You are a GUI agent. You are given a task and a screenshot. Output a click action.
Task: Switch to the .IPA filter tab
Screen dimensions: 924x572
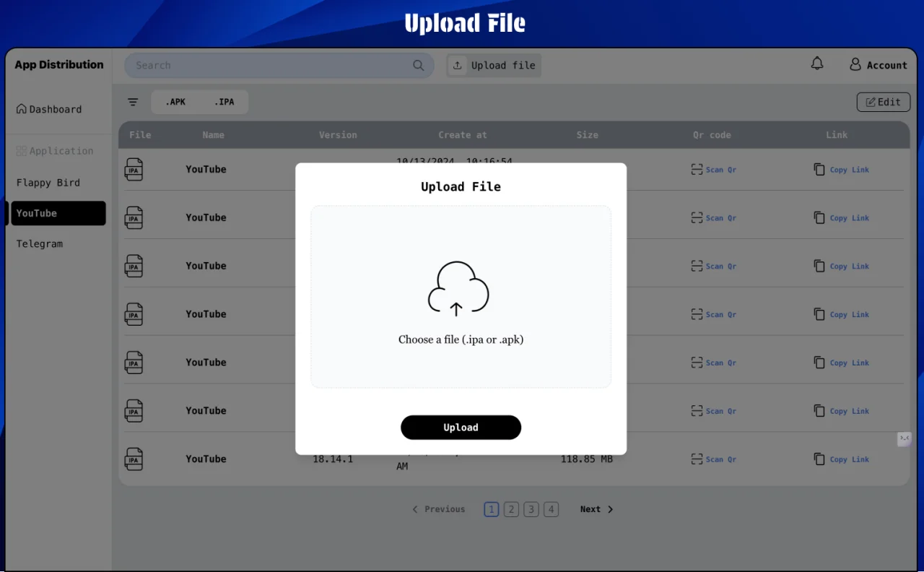point(225,102)
